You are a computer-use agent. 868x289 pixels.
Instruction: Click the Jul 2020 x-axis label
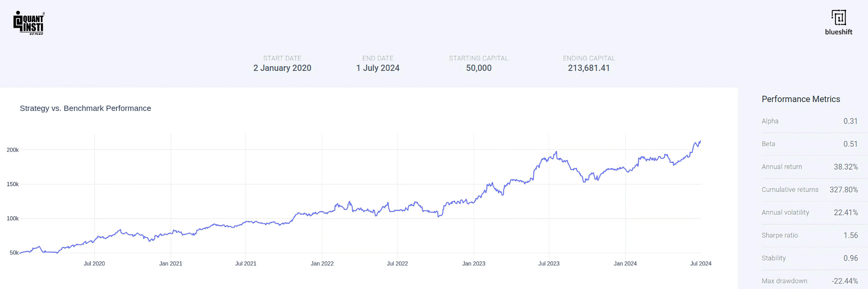click(x=94, y=263)
